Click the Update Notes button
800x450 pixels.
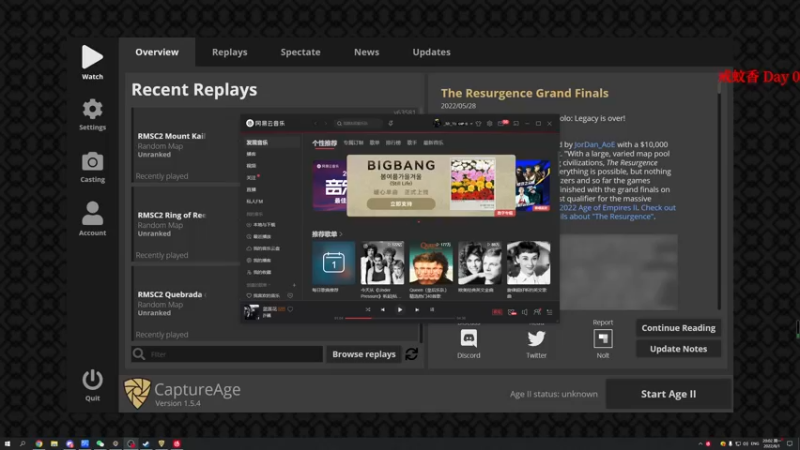(x=679, y=349)
